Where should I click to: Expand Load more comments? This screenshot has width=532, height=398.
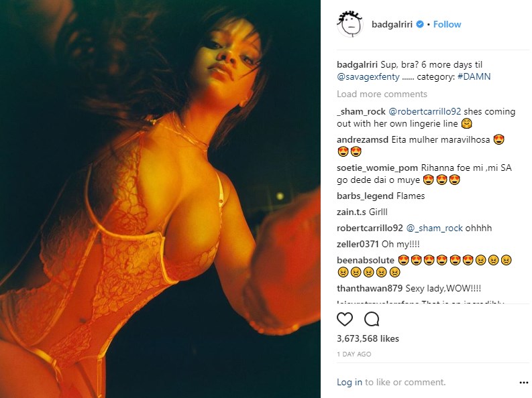pos(382,94)
